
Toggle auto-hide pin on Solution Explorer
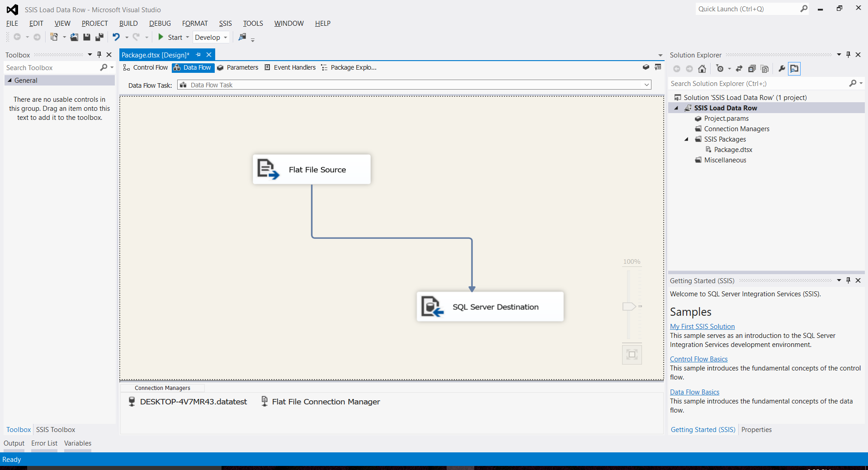click(x=848, y=55)
